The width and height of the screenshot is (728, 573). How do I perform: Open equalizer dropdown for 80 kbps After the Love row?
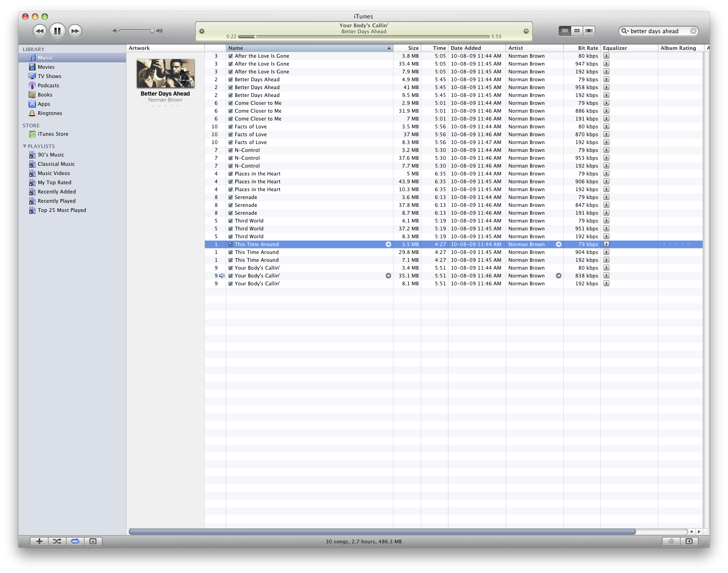click(x=606, y=56)
